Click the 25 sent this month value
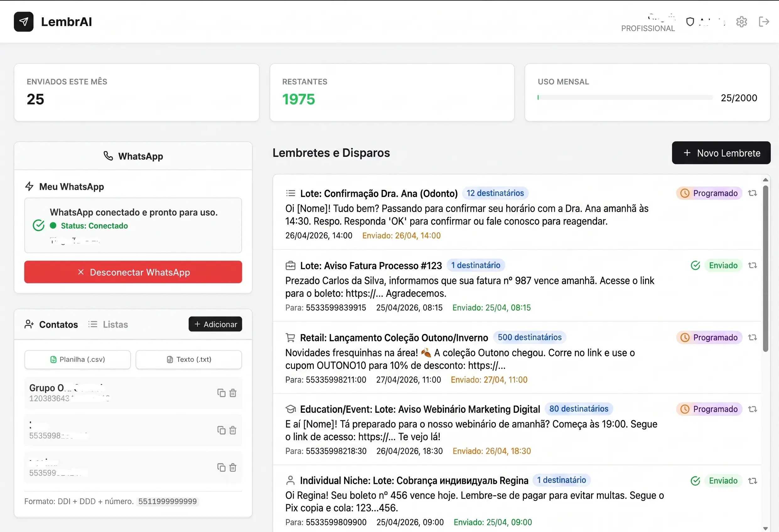The image size is (779, 532). tap(35, 99)
